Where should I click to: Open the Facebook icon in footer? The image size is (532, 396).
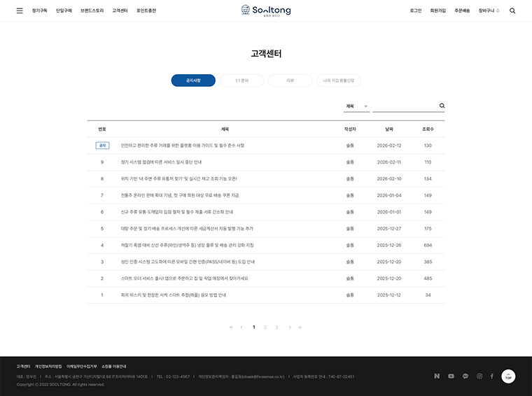pyautogui.click(x=492, y=376)
